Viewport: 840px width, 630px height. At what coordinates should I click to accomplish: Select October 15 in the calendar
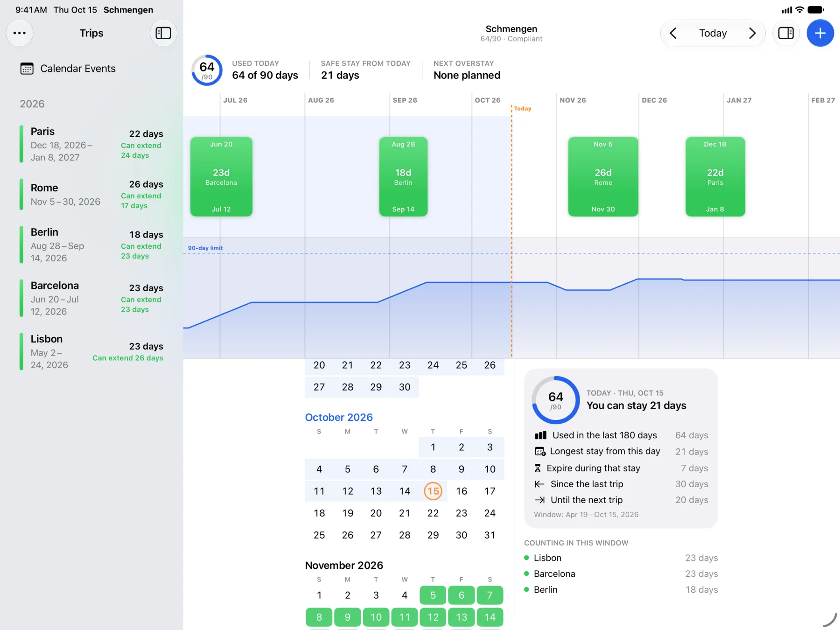[433, 491]
